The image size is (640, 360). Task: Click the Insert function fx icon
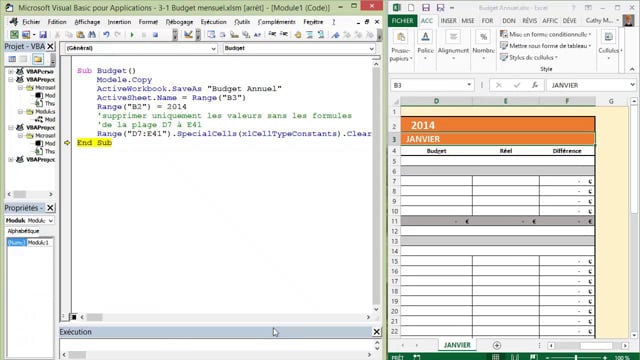click(x=535, y=85)
